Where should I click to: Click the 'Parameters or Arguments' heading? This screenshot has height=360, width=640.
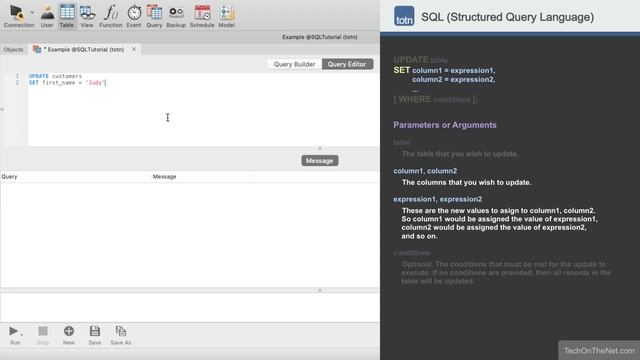pyautogui.click(x=445, y=125)
